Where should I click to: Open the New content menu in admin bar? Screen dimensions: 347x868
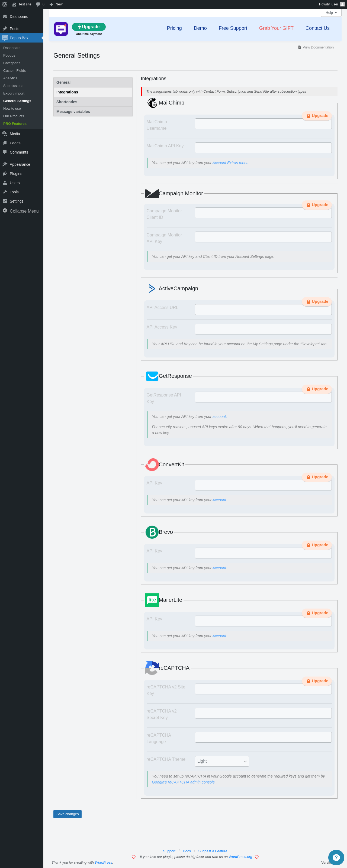[x=56, y=4]
